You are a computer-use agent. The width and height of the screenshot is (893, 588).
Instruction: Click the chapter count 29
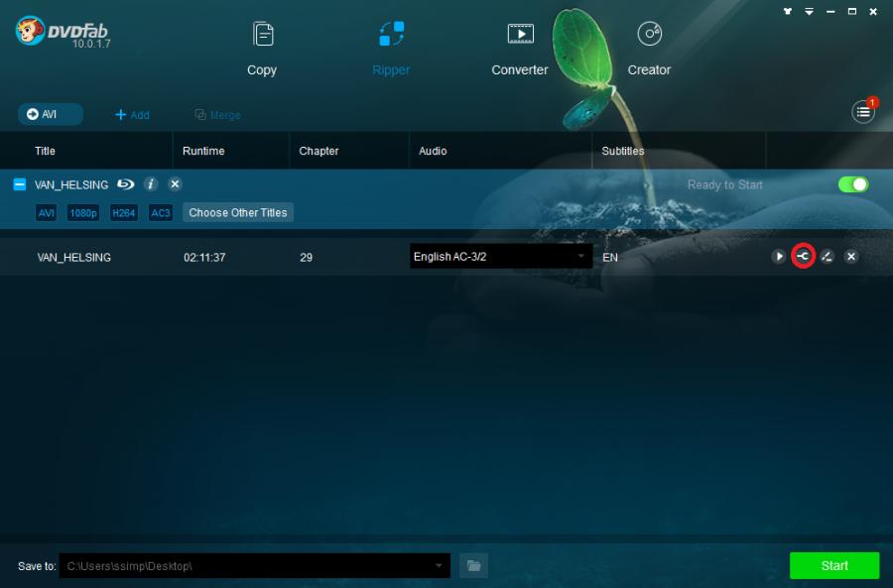[x=306, y=257]
